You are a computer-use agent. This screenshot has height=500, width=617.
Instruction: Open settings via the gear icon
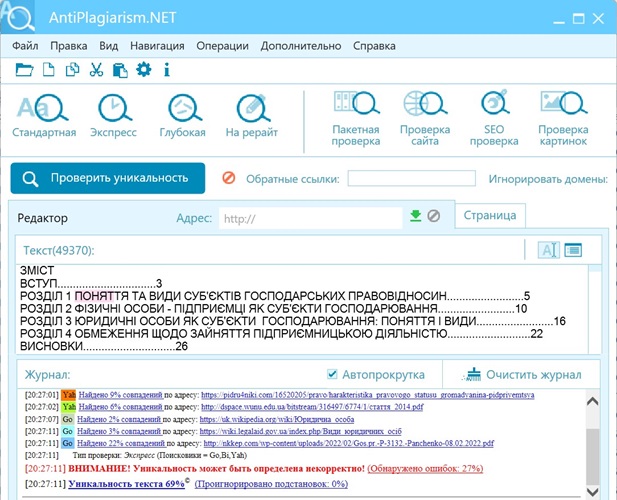click(144, 70)
